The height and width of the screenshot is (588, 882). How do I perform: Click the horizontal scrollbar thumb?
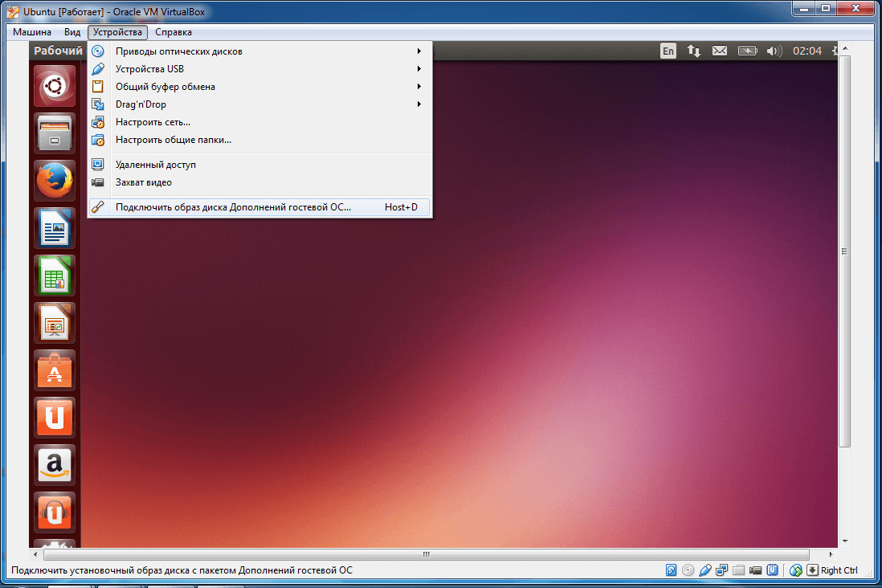pyautogui.click(x=427, y=554)
